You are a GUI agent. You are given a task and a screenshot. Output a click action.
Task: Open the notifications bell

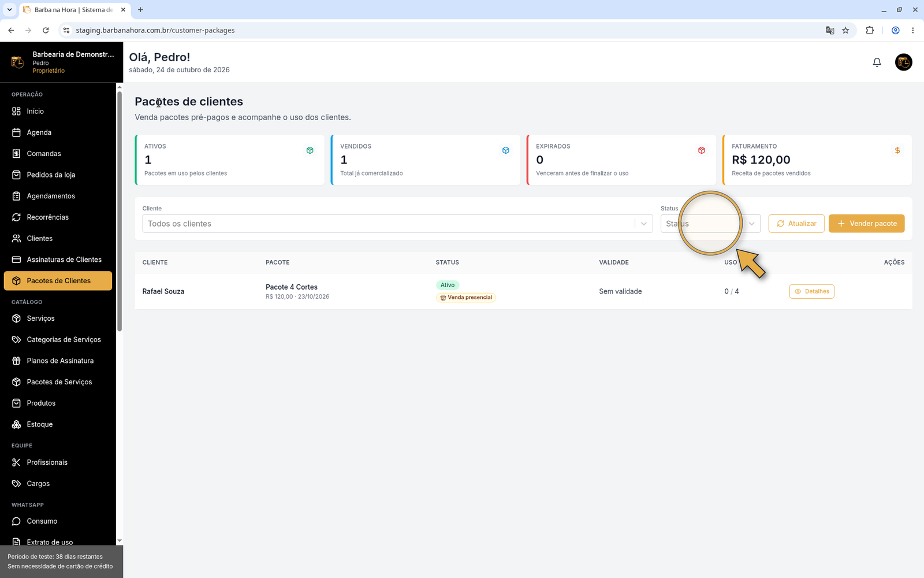pos(877,62)
